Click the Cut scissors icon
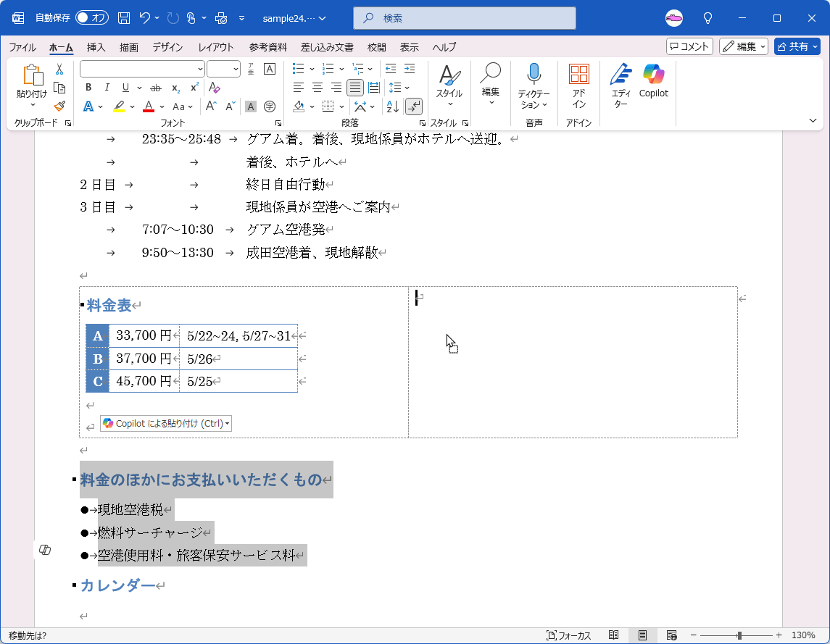 [x=59, y=70]
